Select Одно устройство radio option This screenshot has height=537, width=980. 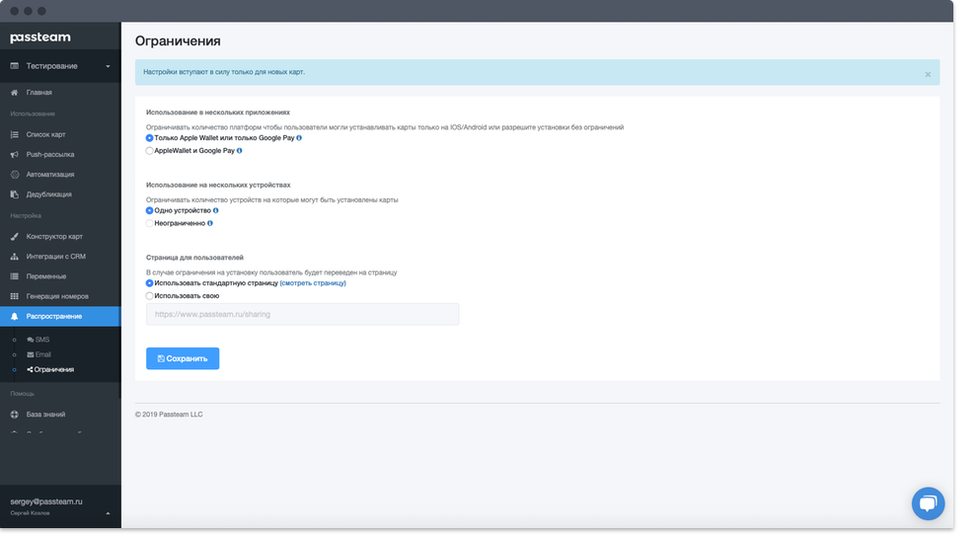(149, 210)
